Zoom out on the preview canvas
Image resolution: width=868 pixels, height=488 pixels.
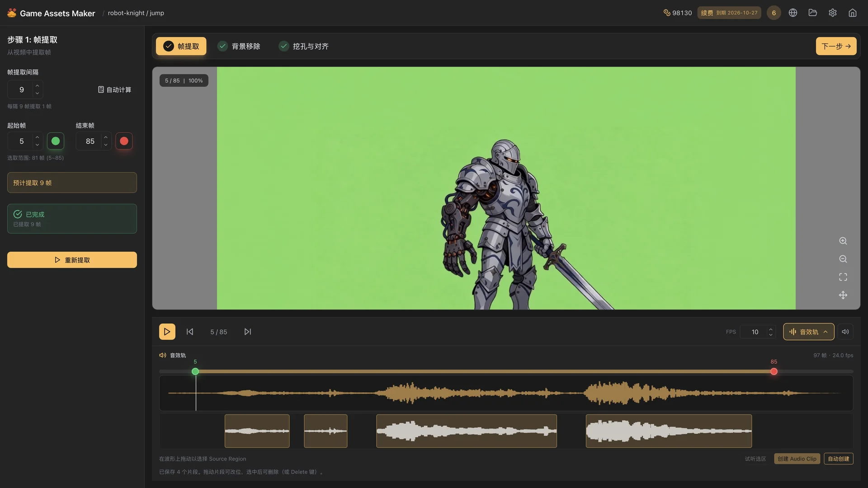tap(843, 259)
